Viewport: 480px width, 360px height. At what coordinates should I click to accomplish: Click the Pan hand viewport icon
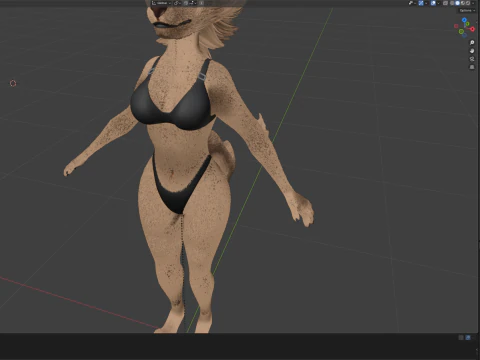pos(472,51)
